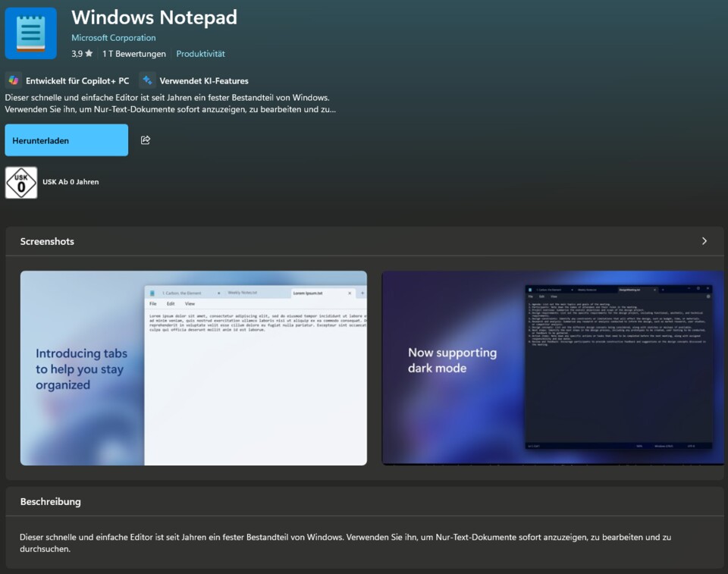Screen dimensions: 728x574
Task: Open the Microsoft Corporation publisher page
Action: tap(113, 37)
